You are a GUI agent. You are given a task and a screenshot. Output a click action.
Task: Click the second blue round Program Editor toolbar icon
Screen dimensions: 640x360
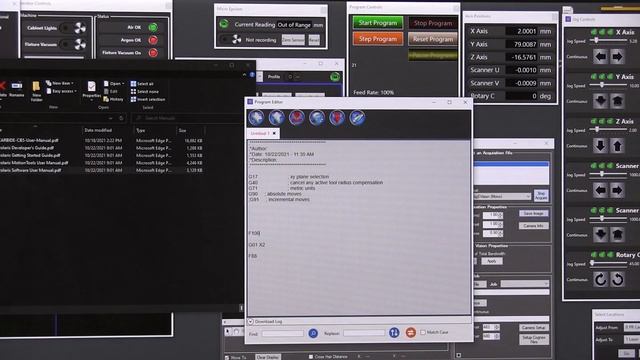[x=277, y=118]
